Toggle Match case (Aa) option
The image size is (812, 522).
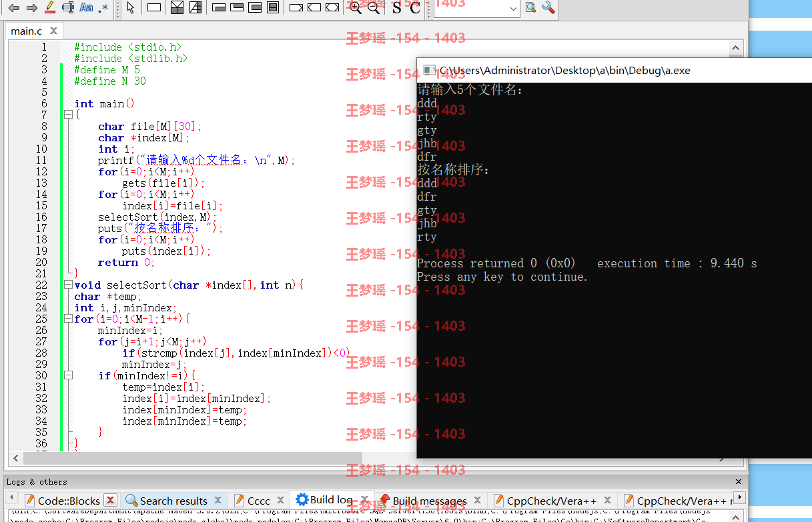(x=86, y=8)
